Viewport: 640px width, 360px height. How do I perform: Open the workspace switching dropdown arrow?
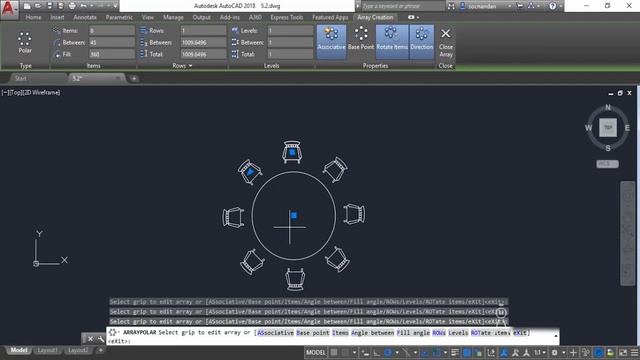coord(564,352)
